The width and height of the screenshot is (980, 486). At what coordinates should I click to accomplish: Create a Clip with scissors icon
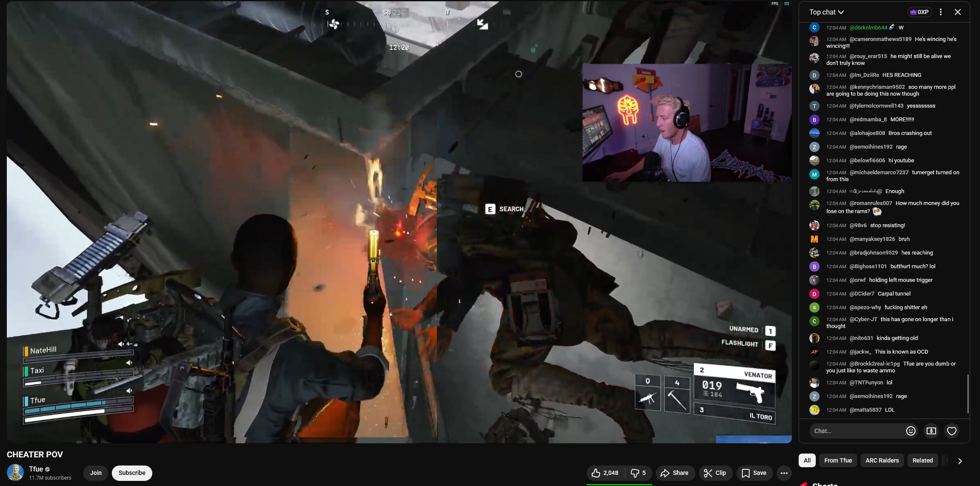715,473
